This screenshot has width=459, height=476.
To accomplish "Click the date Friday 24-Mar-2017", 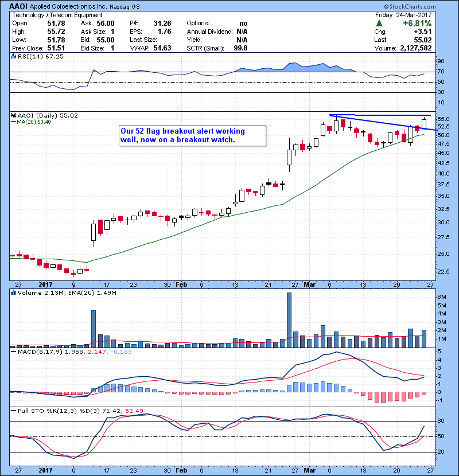I will (x=403, y=15).
